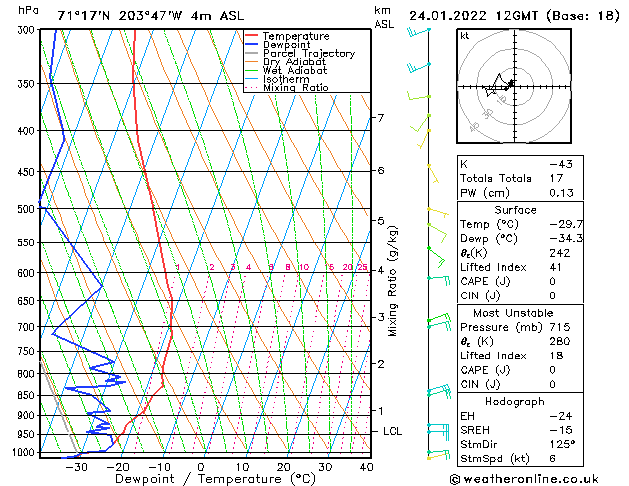Click the Temperature legend entry
The width and height of the screenshot is (629, 486).
point(296,36)
